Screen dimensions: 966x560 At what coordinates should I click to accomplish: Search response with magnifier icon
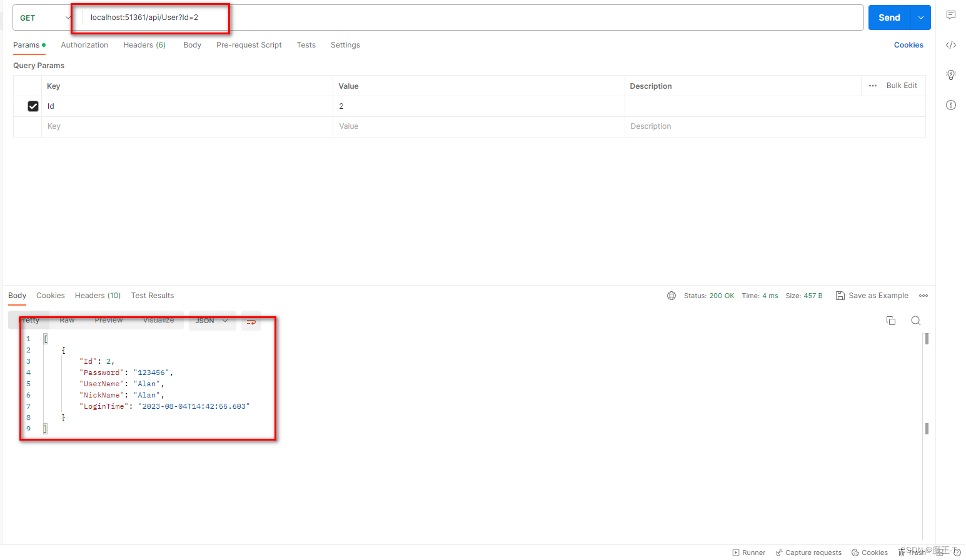tap(916, 321)
